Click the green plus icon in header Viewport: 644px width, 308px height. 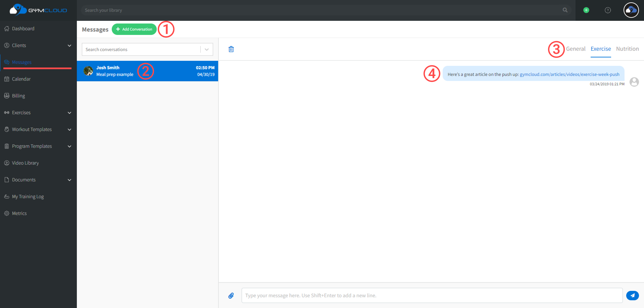pyautogui.click(x=586, y=10)
